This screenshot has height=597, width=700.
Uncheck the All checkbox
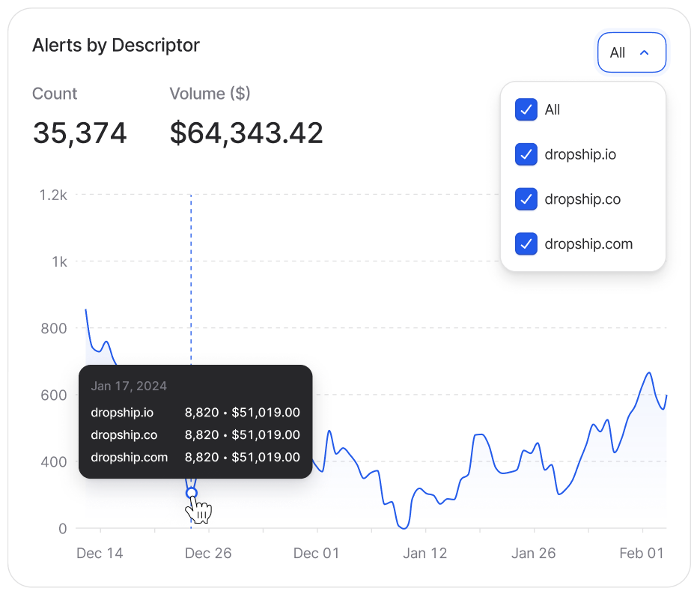pyautogui.click(x=526, y=109)
